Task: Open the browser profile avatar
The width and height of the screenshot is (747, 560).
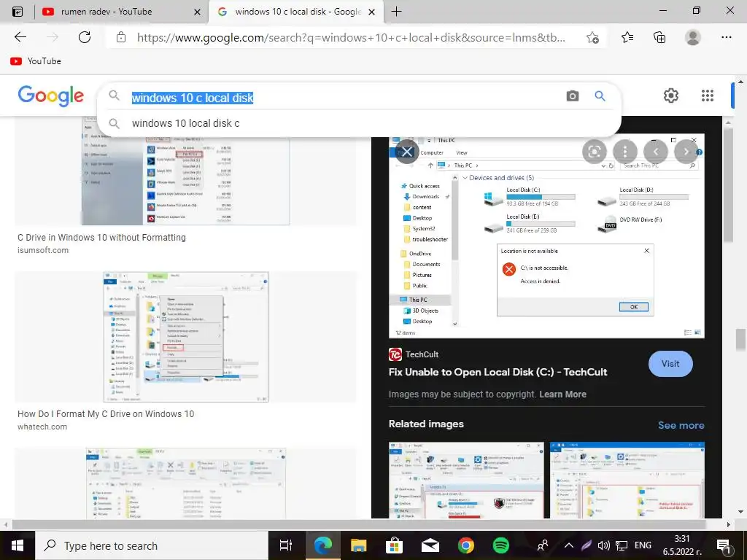Action: click(693, 37)
